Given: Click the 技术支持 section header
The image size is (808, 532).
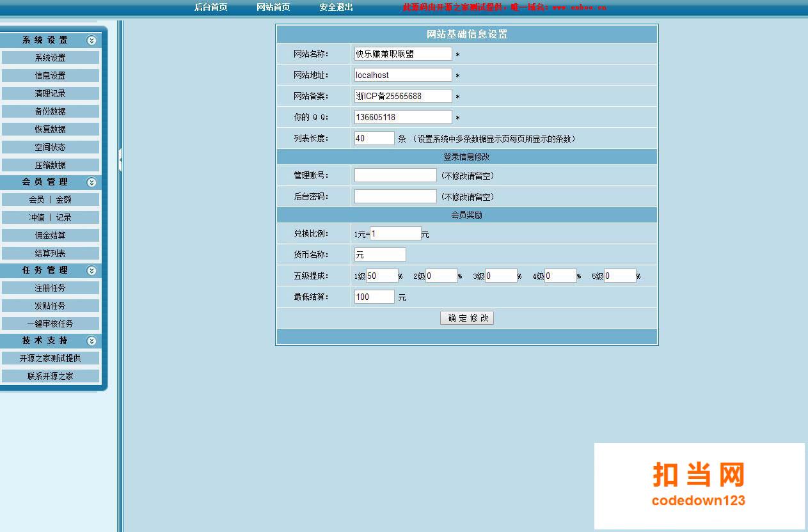Looking at the screenshot, I should tap(50, 341).
